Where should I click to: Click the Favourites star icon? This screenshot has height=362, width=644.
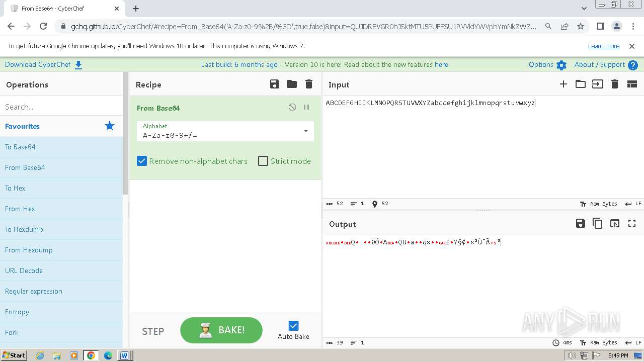(x=110, y=126)
